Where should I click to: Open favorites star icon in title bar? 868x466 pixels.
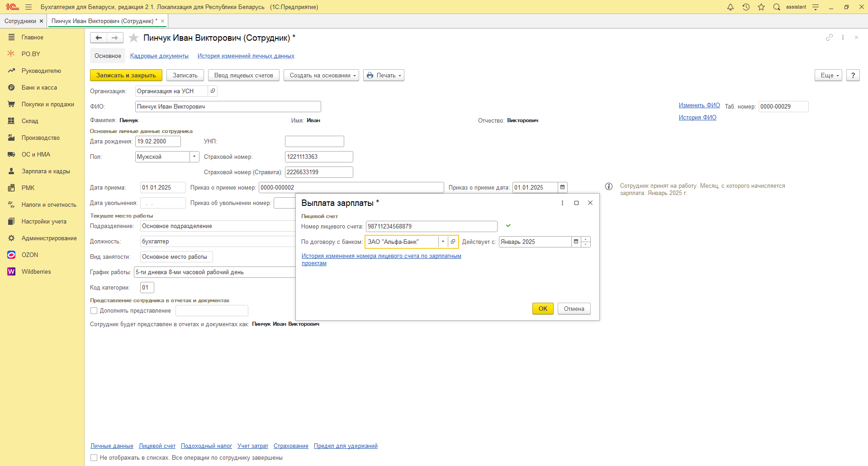(761, 7)
